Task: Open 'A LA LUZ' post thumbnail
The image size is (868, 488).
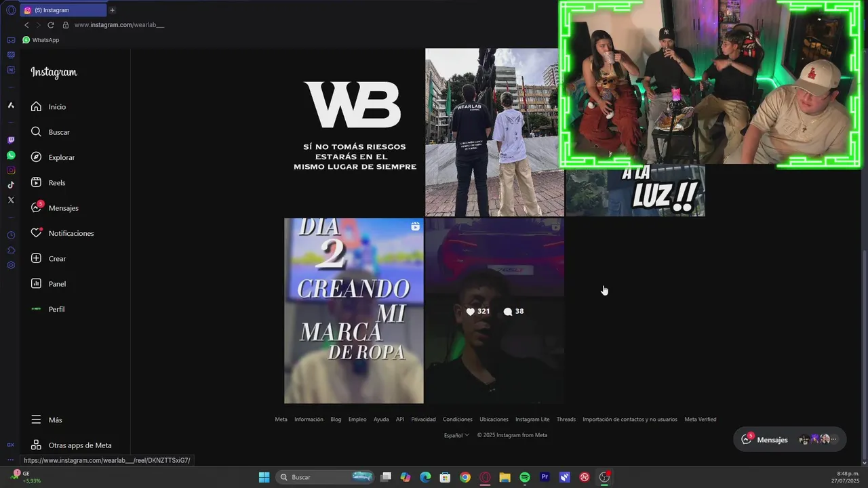Action: click(635, 190)
